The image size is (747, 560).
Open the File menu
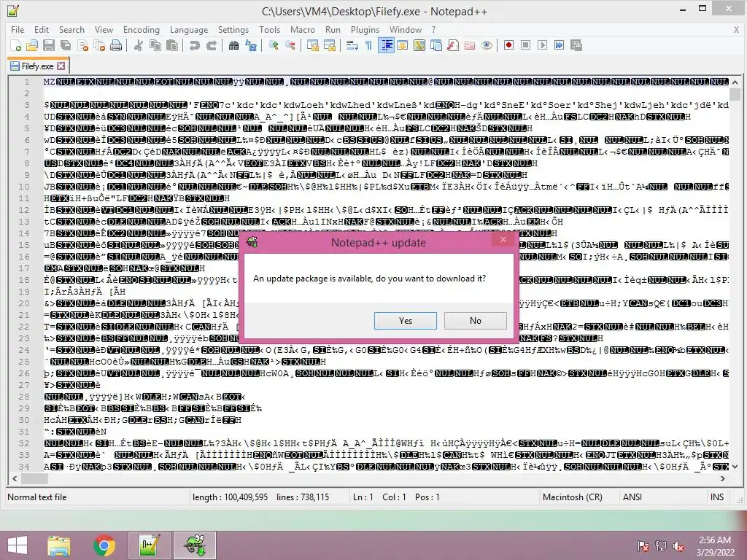point(18,29)
